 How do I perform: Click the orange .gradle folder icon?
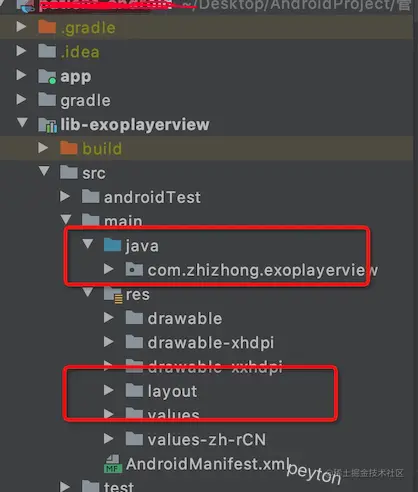(x=47, y=27)
